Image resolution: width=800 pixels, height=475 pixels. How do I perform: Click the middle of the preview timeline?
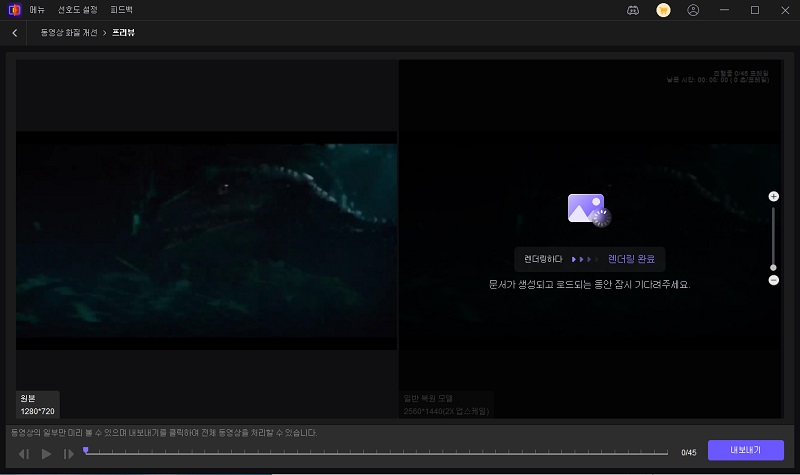click(377, 453)
